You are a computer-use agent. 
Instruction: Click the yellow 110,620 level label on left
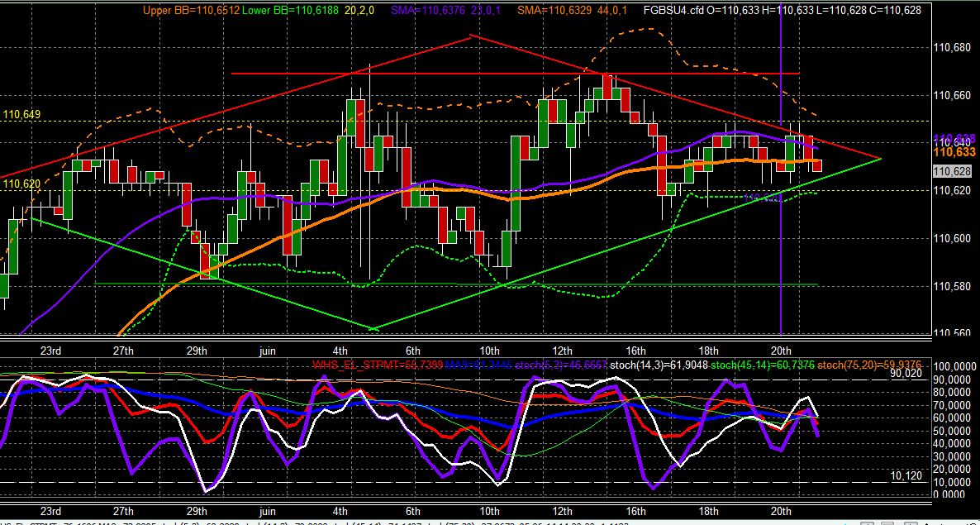click(21, 184)
